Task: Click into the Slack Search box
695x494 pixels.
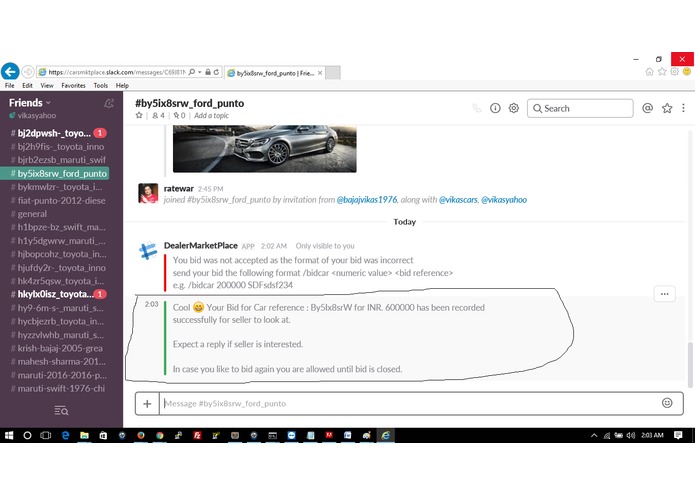Action: (x=580, y=108)
